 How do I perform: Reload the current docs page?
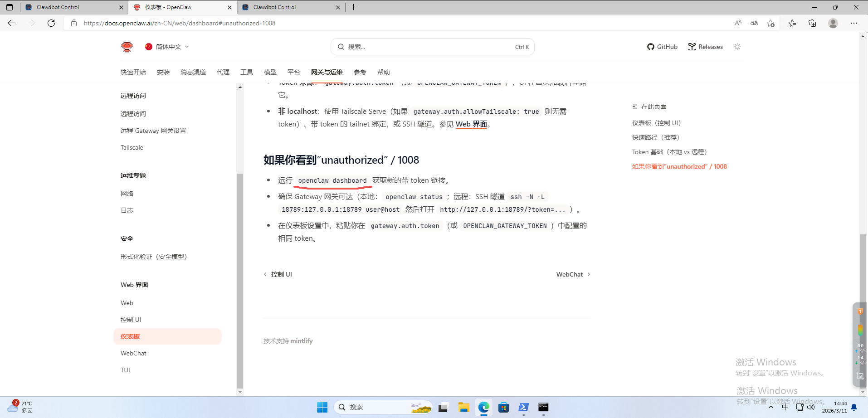(x=51, y=23)
